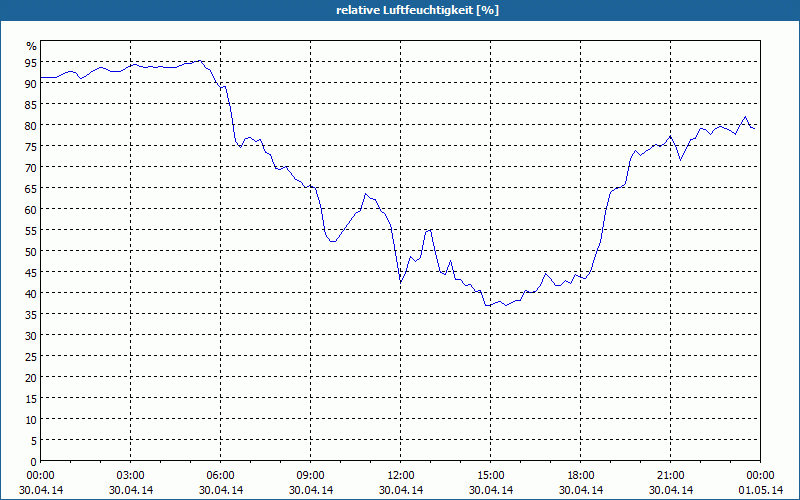This screenshot has width=800, height=500.
Task: Select the "30.04.14" date under 12:00
Action: 401,490
